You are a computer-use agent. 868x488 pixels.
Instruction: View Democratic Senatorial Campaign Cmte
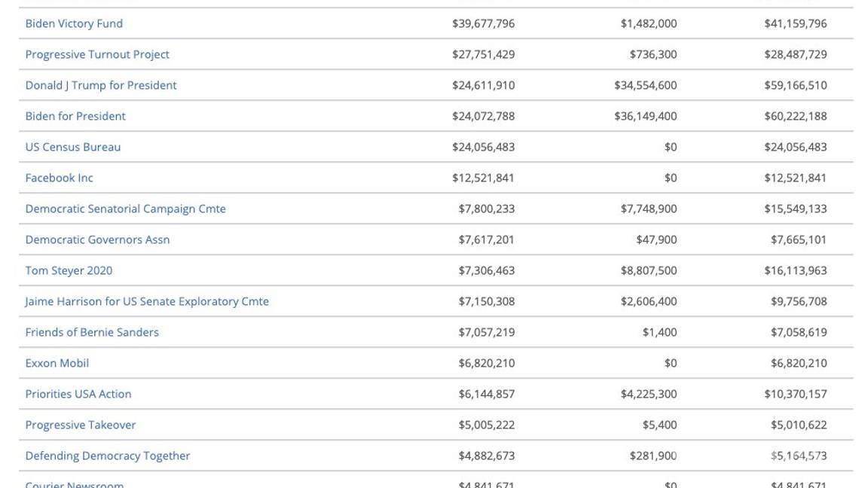(x=125, y=209)
